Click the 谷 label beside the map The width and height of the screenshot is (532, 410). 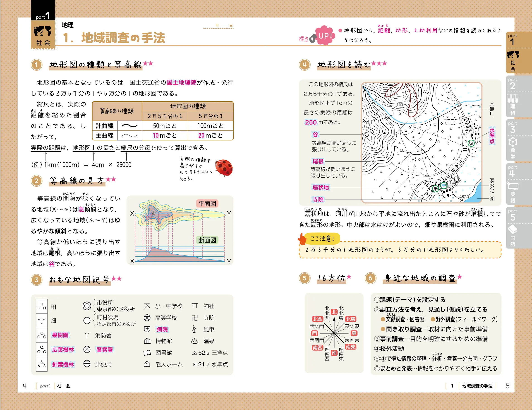click(315, 135)
